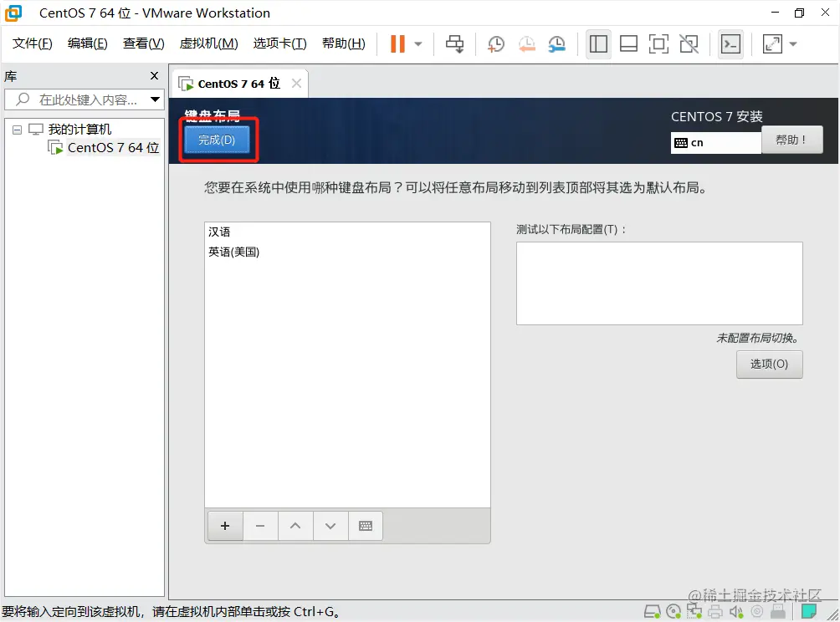Click the move layout down arrow
The width and height of the screenshot is (840, 622).
(330, 526)
